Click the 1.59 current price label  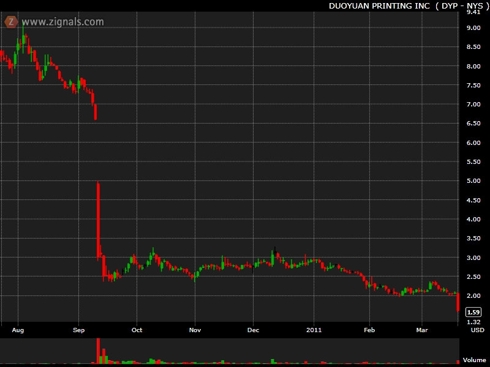click(473, 312)
